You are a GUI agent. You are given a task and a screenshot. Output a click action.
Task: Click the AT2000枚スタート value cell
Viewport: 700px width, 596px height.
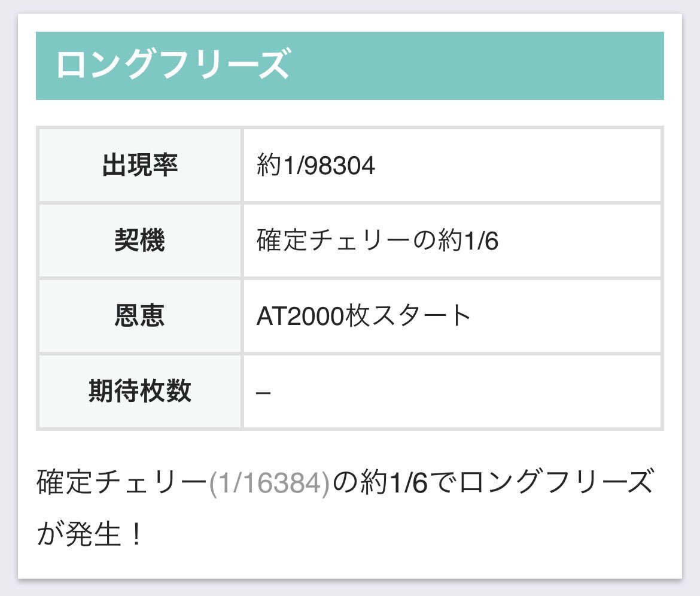pos(452,315)
